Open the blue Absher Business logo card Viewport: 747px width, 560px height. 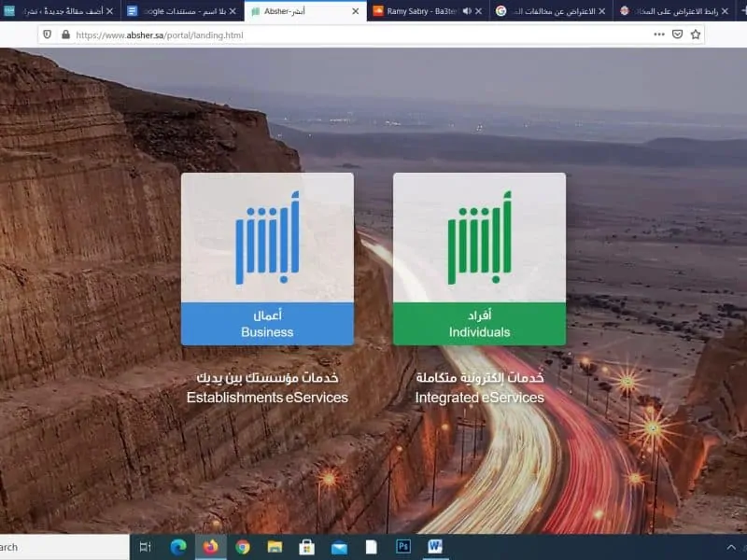(267, 237)
